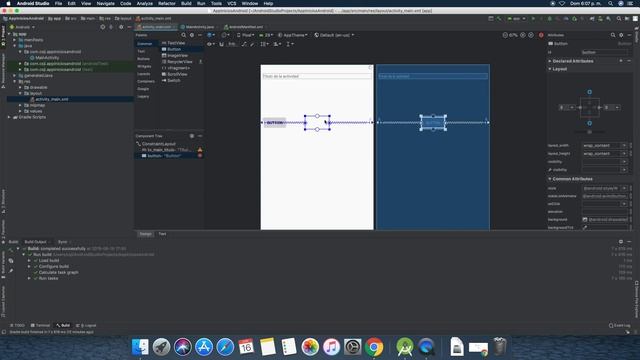Switch to the Text view tab
The image size is (640, 360).
coord(162,234)
